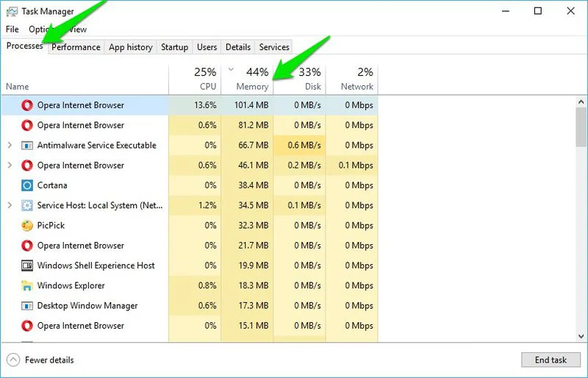
Task: Collapse view using Fewer details arrow
Action: click(13, 360)
